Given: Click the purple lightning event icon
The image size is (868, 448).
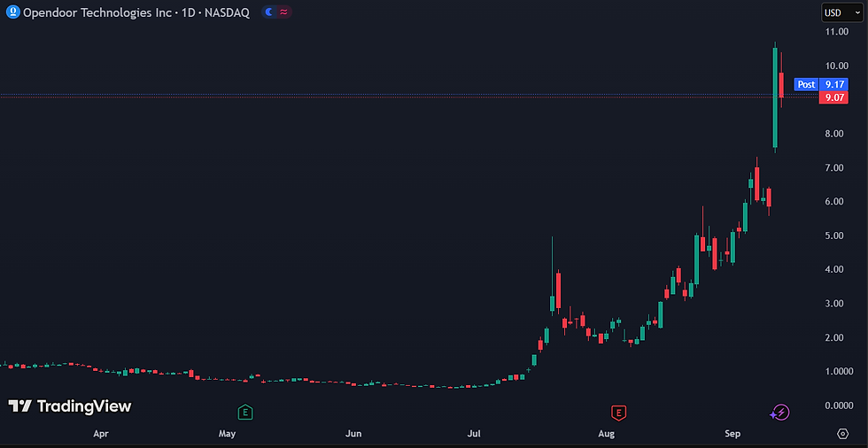Looking at the screenshot, I should [780, 412].
